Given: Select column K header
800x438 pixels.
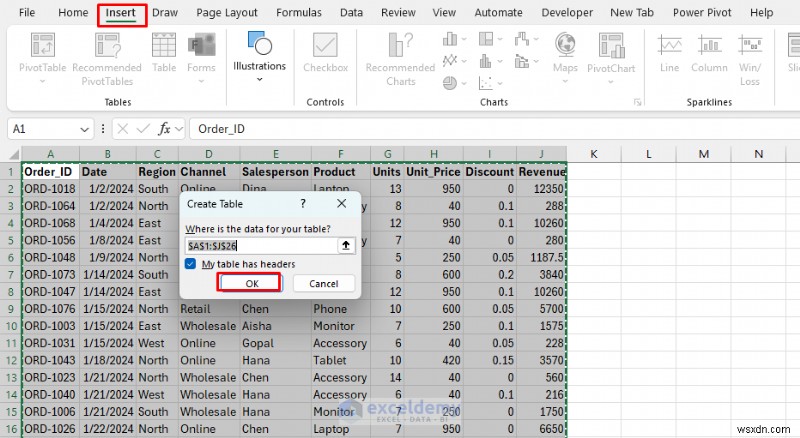Looking at the screenshot, I should point(594,154).
